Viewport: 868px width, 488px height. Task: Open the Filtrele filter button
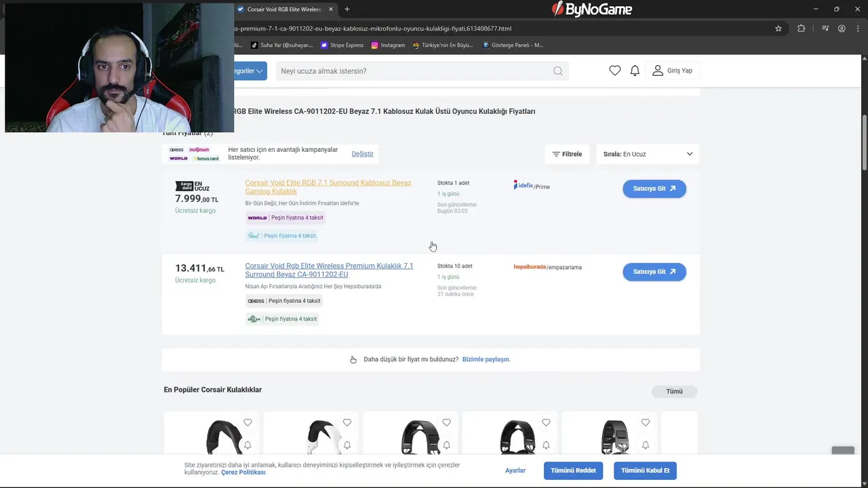567,154
